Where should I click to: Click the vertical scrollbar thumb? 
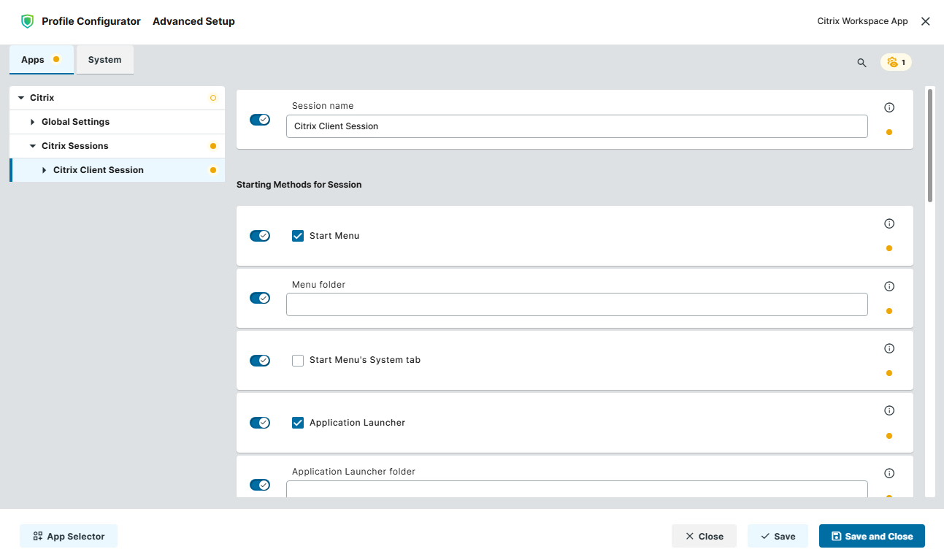click(x=930, y=145)
